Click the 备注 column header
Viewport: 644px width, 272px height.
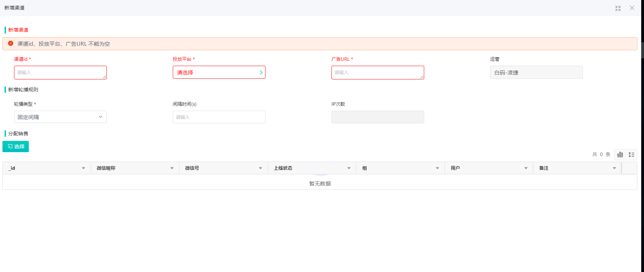coord(578,168)
